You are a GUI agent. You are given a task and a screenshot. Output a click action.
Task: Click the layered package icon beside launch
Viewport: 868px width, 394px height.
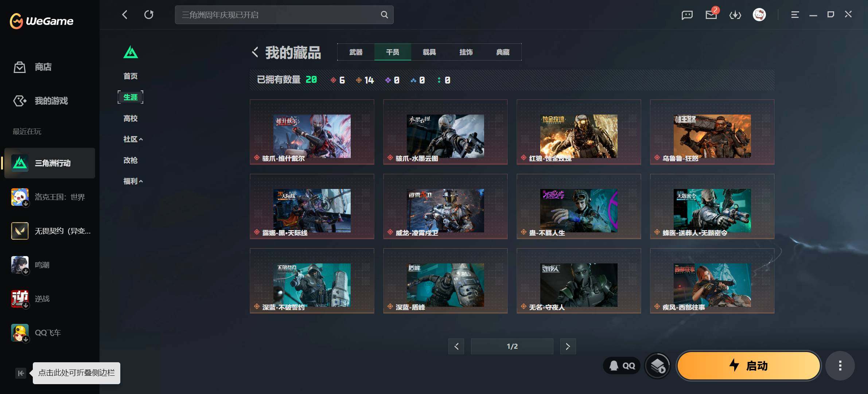tap(658, 366)
